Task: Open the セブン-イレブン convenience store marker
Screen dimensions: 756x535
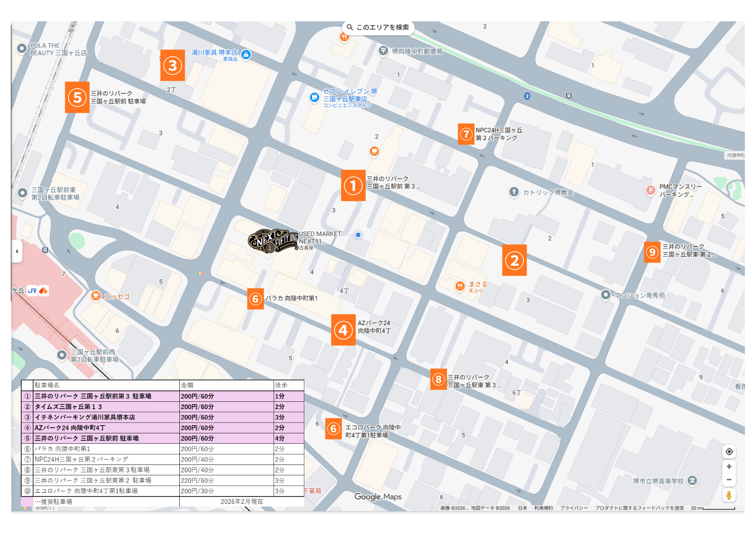Action: coord(314,98)
